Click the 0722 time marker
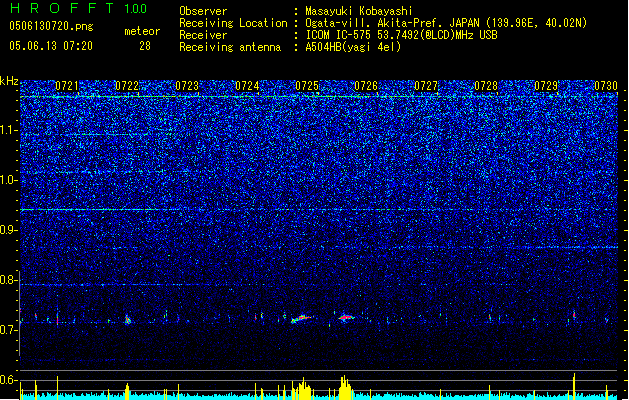The height and width of the screenshot is (400, 629). tap(127, 86)
